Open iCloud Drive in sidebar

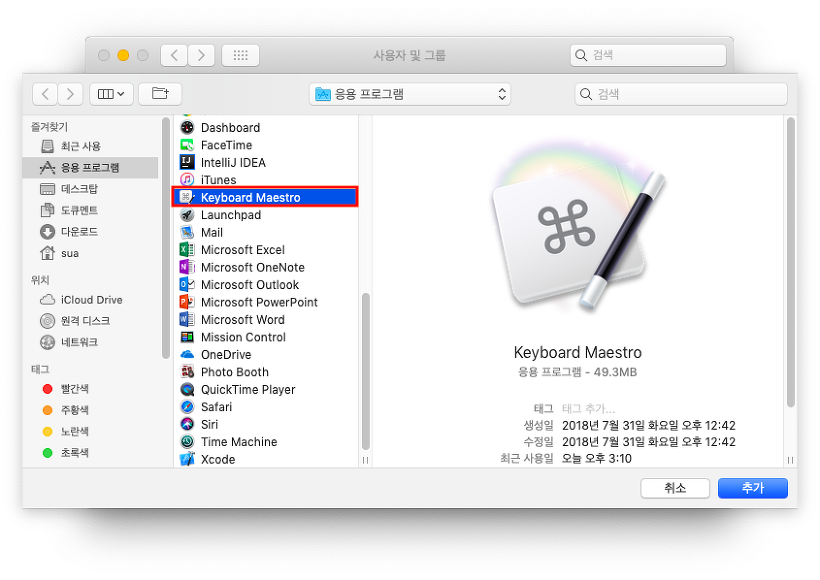pos(91,300)
